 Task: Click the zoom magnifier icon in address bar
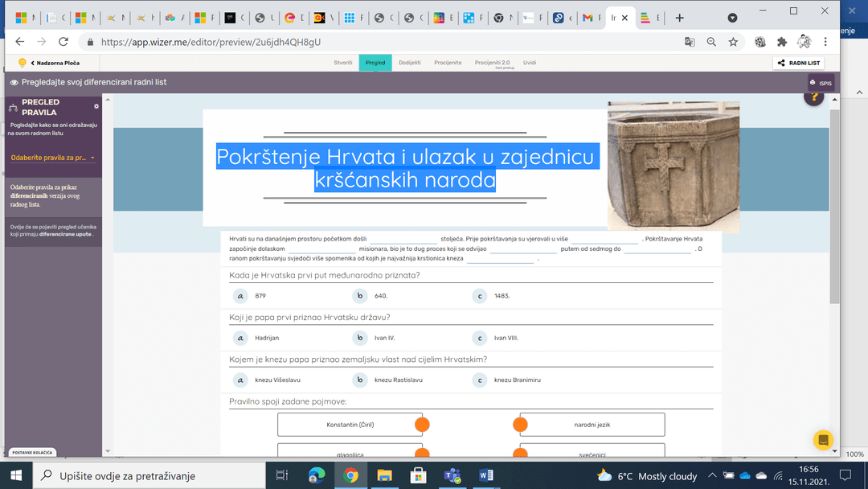711,42
